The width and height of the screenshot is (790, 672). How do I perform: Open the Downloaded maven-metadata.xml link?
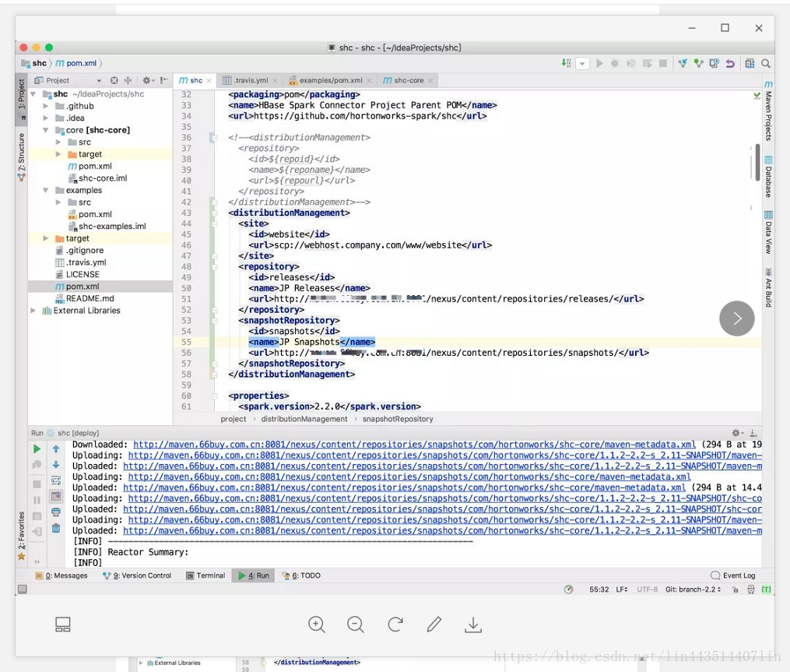[x=414, y=445]
